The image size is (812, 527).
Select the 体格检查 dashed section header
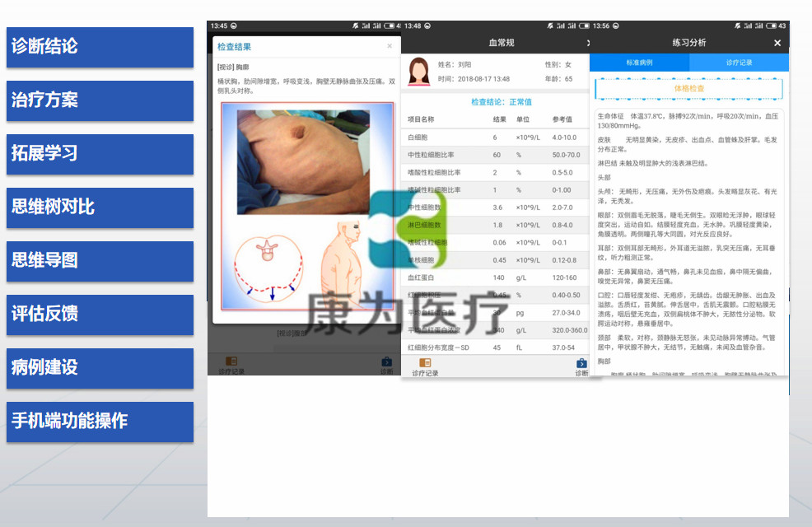pos(689,88)
